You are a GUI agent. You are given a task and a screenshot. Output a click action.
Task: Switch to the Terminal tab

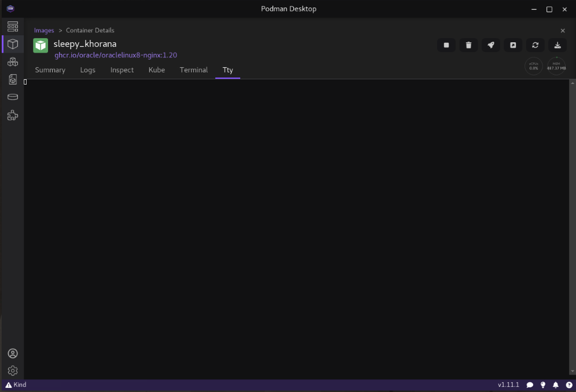point(193,70)
